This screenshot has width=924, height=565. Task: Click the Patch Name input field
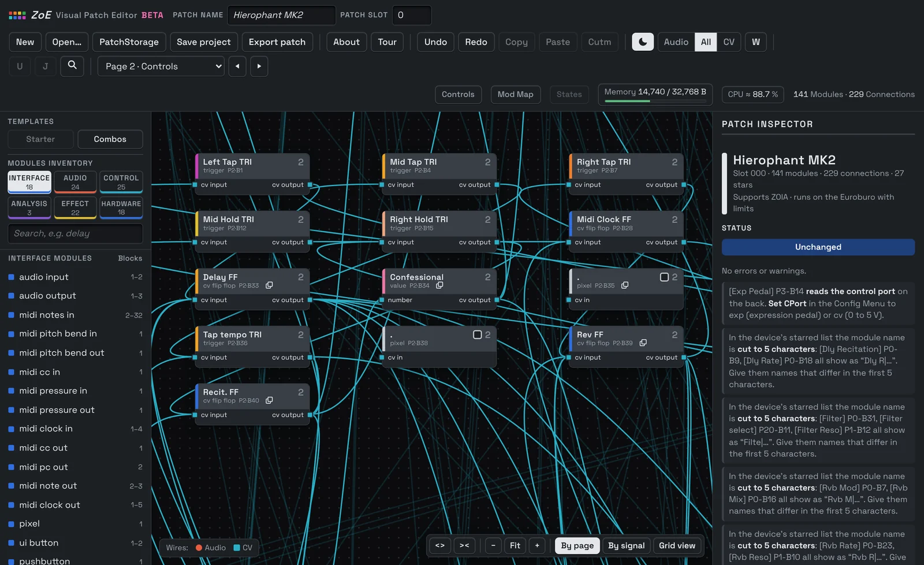[281, 15]
